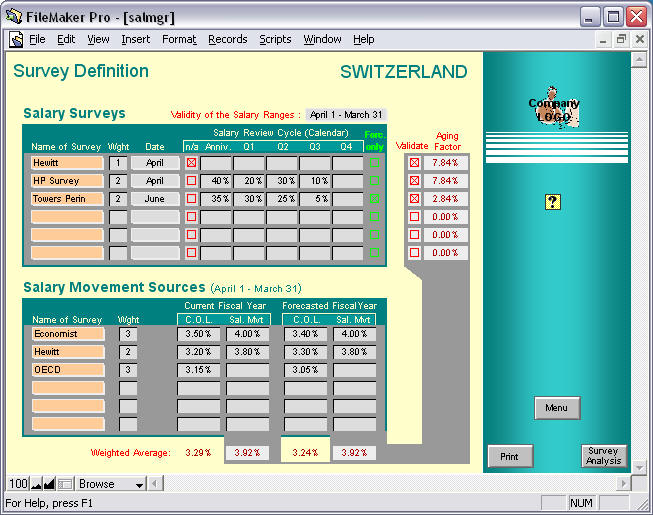Click the question mark help icon
Viewport: 653px width, 515px height.
pyautogui.click(x=552, y=202)
